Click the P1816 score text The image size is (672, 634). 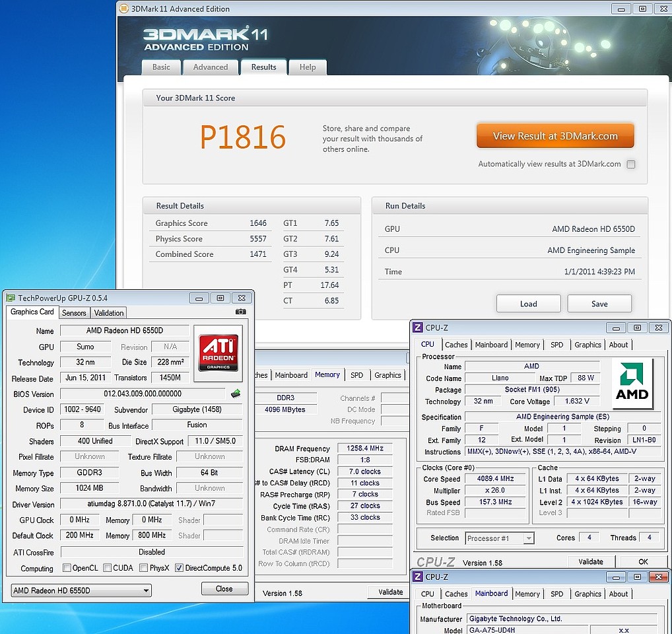[x=242, y=137]
